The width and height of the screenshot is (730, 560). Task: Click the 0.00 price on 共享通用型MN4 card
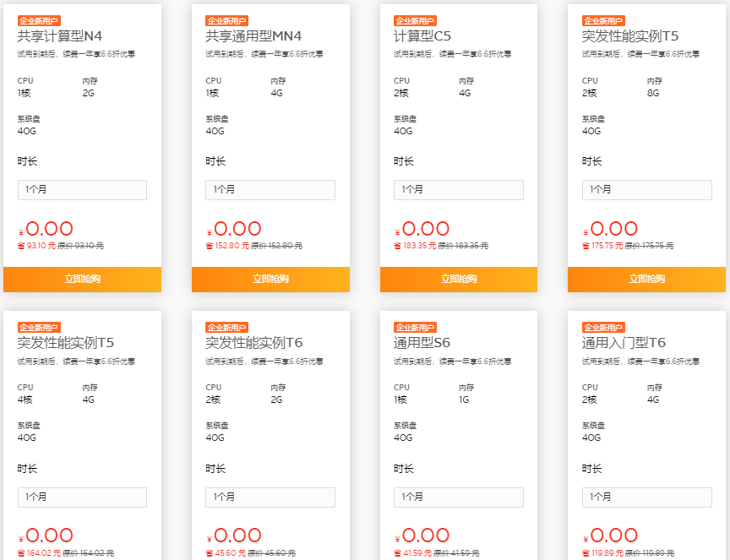pyautogui.click(x=237, y=229)
